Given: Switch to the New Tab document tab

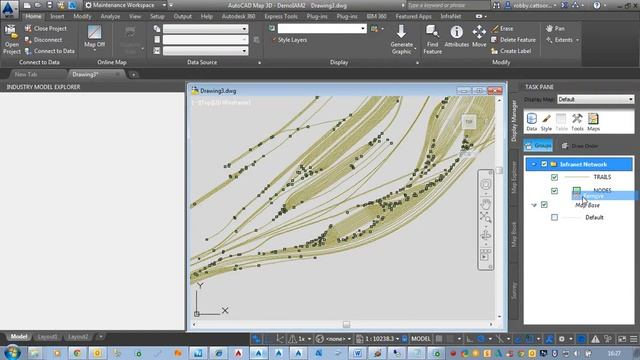Looking at the screenshot, I should [26, 75].
